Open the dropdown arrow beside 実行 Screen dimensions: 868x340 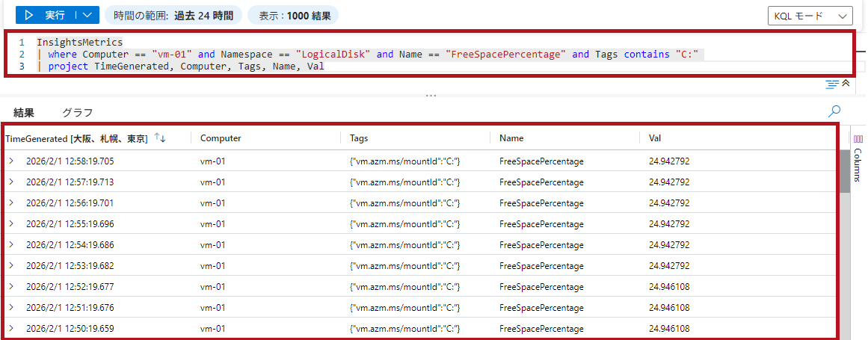click(x=87, y=15)
